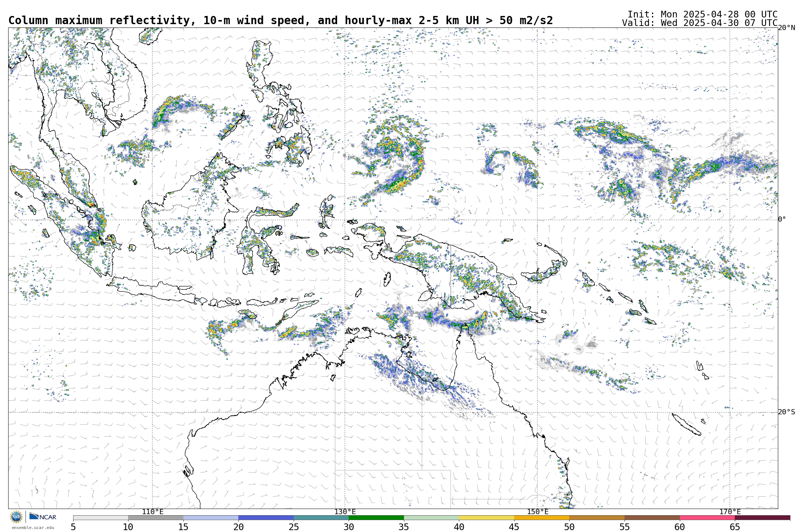The height and width of the screenshot is (532, 802).
Task: Click the 150°E longitude label
Action: tap(538, 512)
